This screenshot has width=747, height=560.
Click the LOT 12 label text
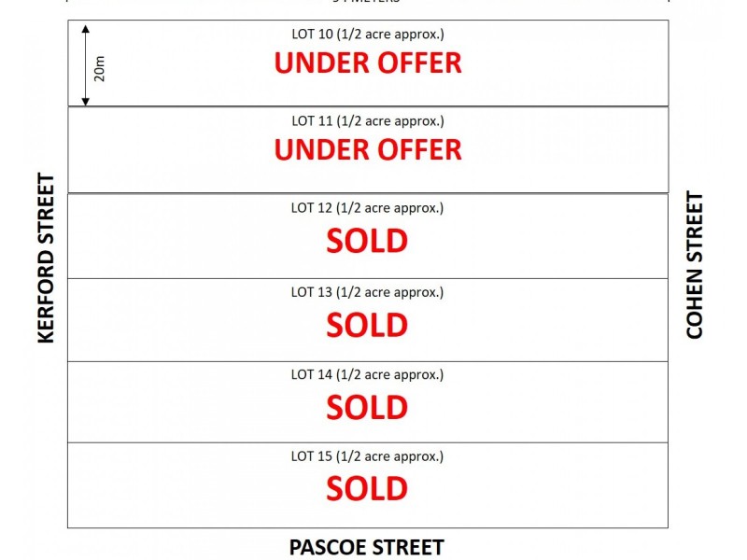367,207
